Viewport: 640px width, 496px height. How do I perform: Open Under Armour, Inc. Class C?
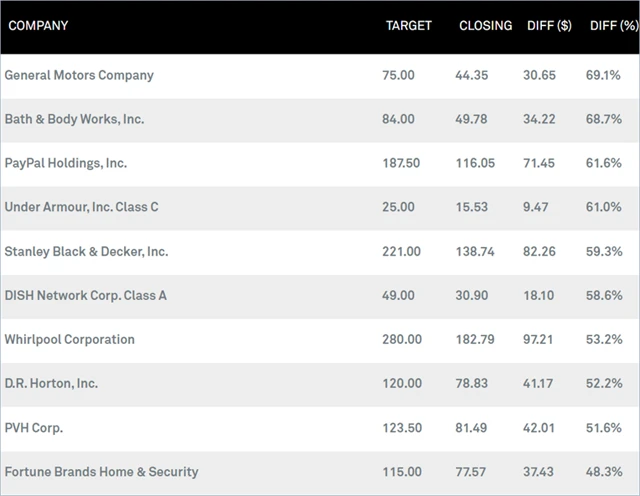(81, 207)
